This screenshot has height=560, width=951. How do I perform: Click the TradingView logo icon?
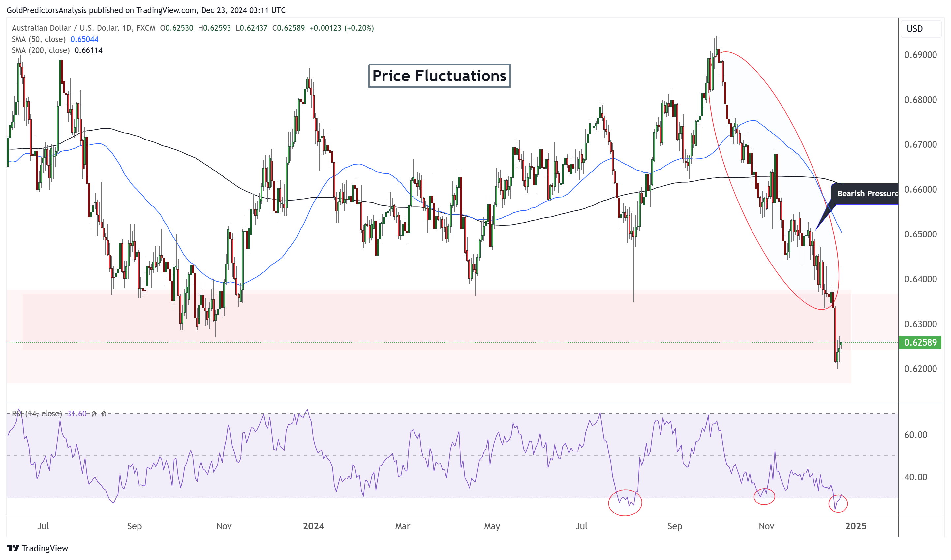13,548
